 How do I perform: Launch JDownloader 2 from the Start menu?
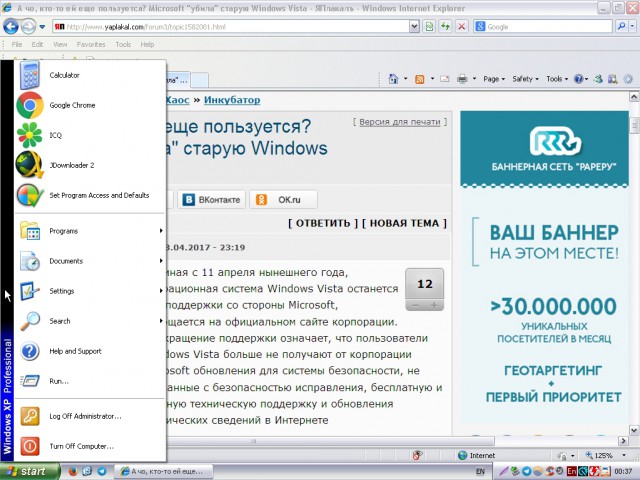tap(90, 165)
